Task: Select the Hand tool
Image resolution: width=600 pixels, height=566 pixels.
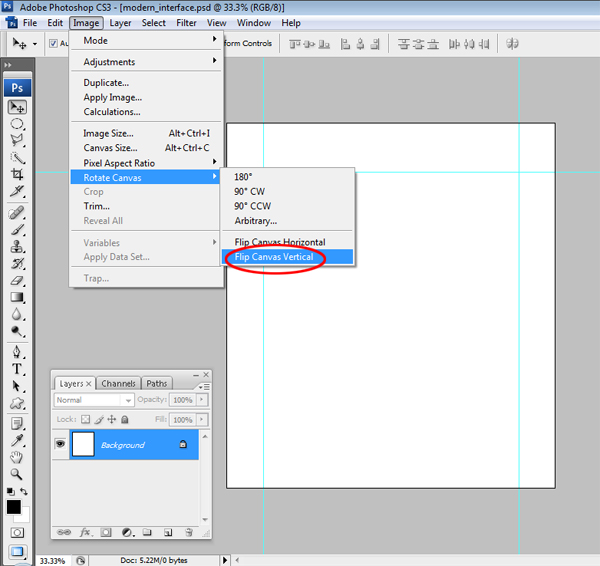Action: (17, 457)
